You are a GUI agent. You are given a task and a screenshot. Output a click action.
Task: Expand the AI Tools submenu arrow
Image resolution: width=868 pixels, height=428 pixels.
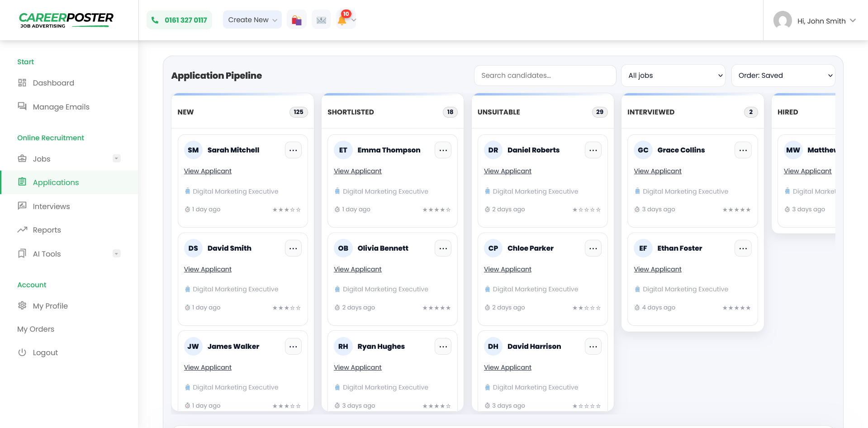(117, 254)
